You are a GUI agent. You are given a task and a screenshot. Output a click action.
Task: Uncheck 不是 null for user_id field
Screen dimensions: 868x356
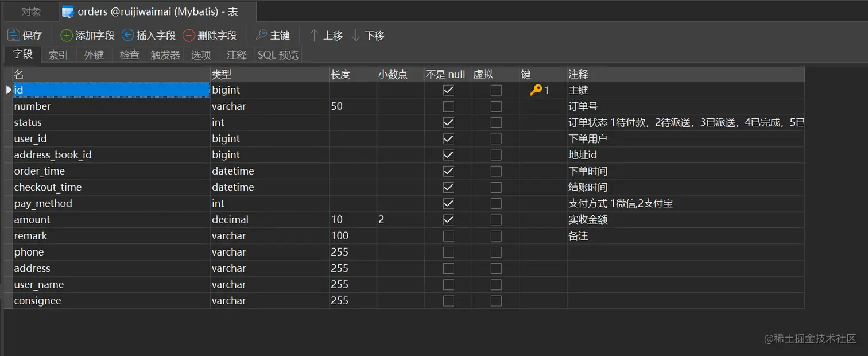pos(448,138)
